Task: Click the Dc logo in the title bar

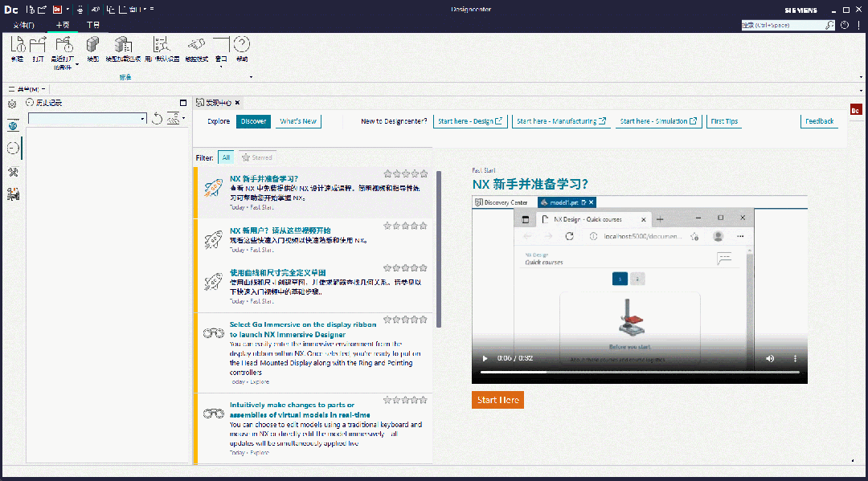Action: pos(11,10)
